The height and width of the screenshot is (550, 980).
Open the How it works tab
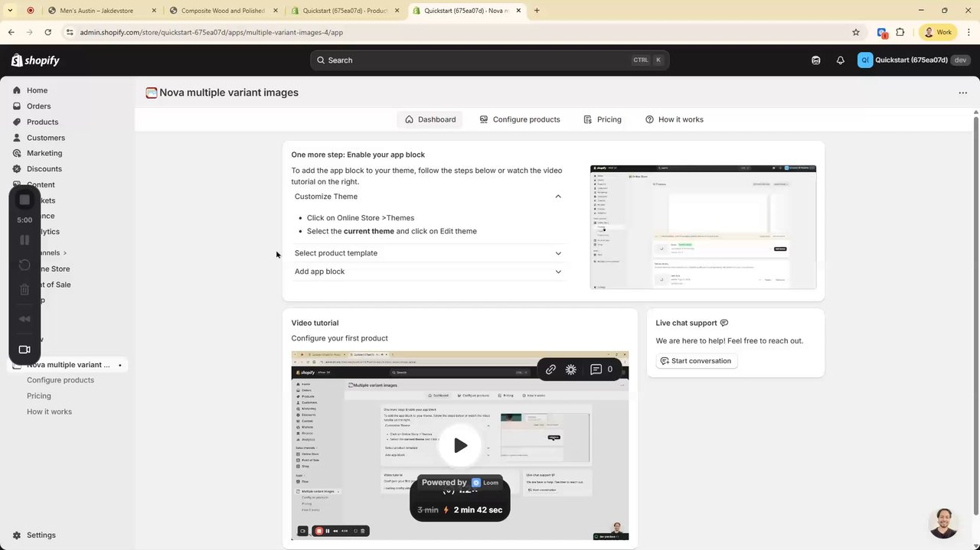pos(675,119)
